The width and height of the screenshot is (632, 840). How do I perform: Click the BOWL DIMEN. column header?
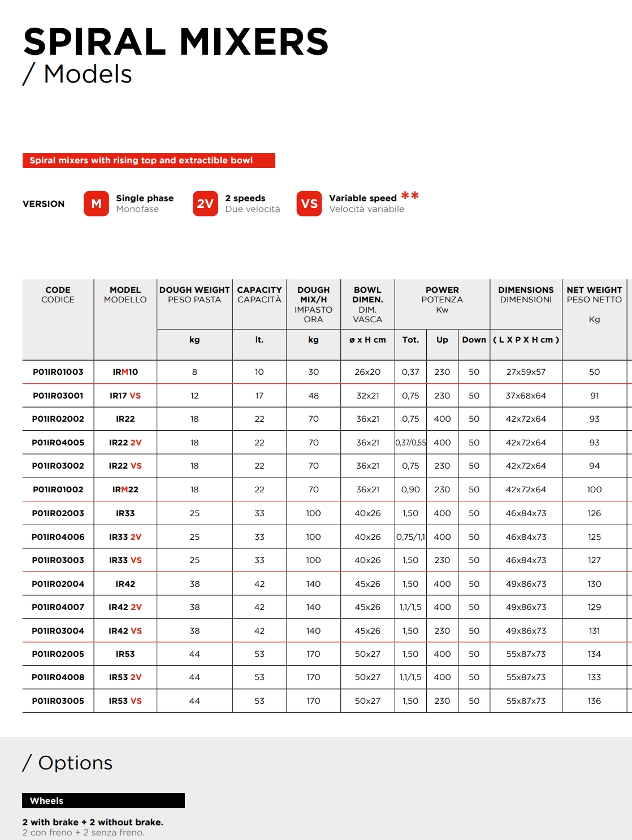click(x=367, y=304)
